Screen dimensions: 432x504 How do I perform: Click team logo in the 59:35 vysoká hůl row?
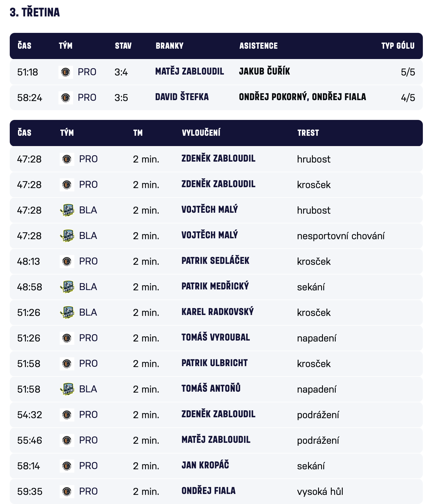(x=67, y=492)
